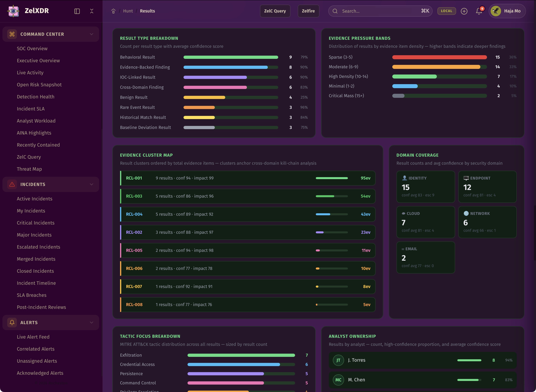The image size is (536, 392).
Task: Go to home via breadcrumb house icon
Action: pyautogui.click(x=113, y=11)
